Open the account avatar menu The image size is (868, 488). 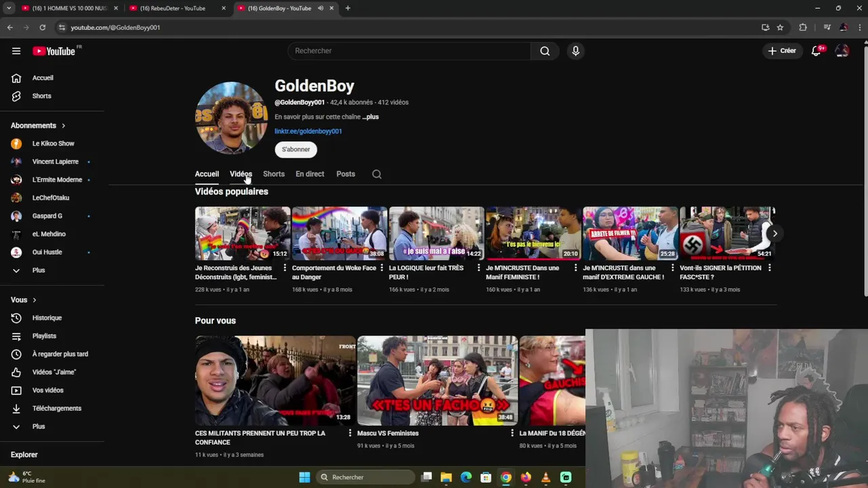(842, 51)
